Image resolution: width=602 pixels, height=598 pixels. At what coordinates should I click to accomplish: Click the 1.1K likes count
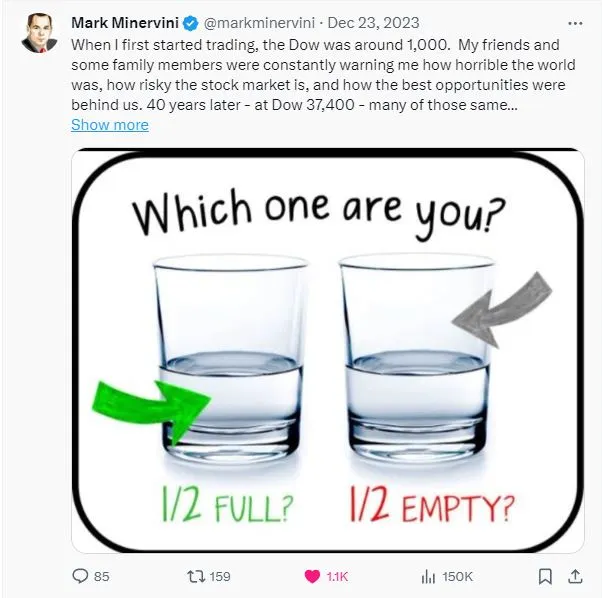[336, 576]
